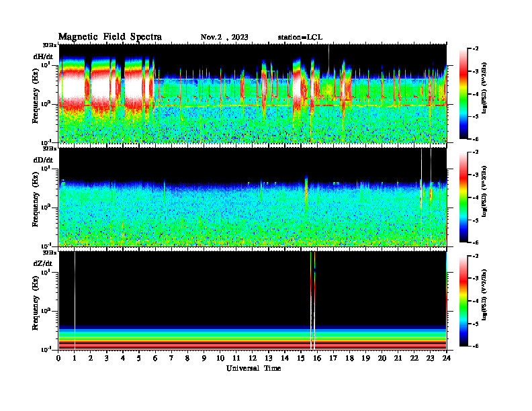
Task: Click the log(PSD) label beside dD/dt color bar
Action: click(484, 191)
